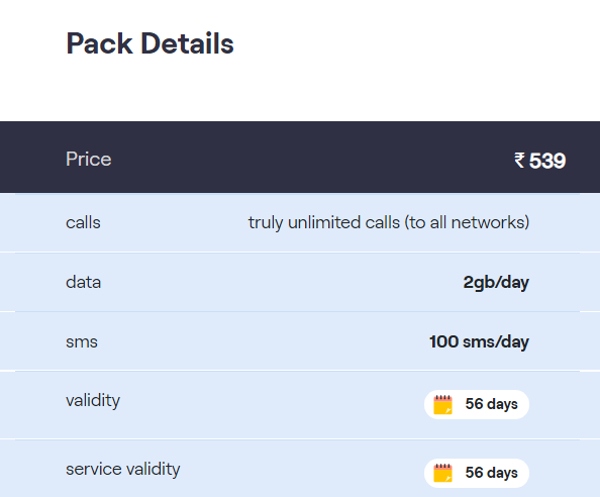Click the rupee symbol beside 539
The height and width of the screenshot is (497, 600).
pyautogui.click(x=519, y=160)
